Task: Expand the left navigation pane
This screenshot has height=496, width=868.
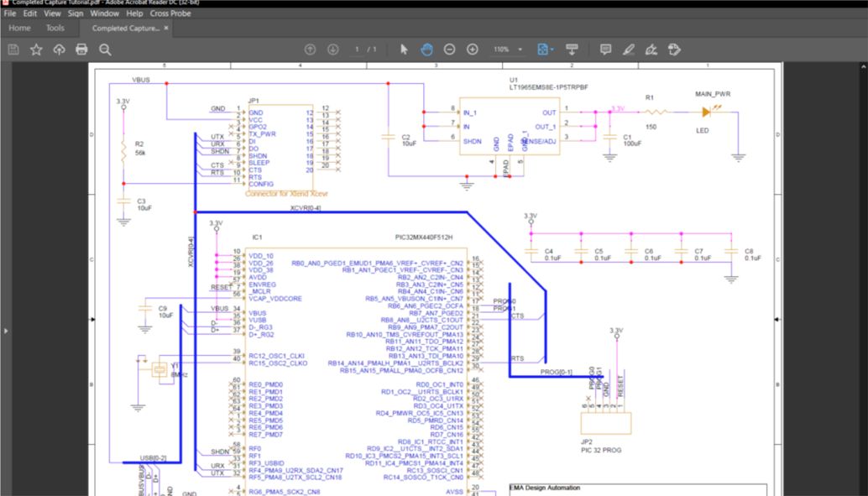Action: (x=7, y=331)
